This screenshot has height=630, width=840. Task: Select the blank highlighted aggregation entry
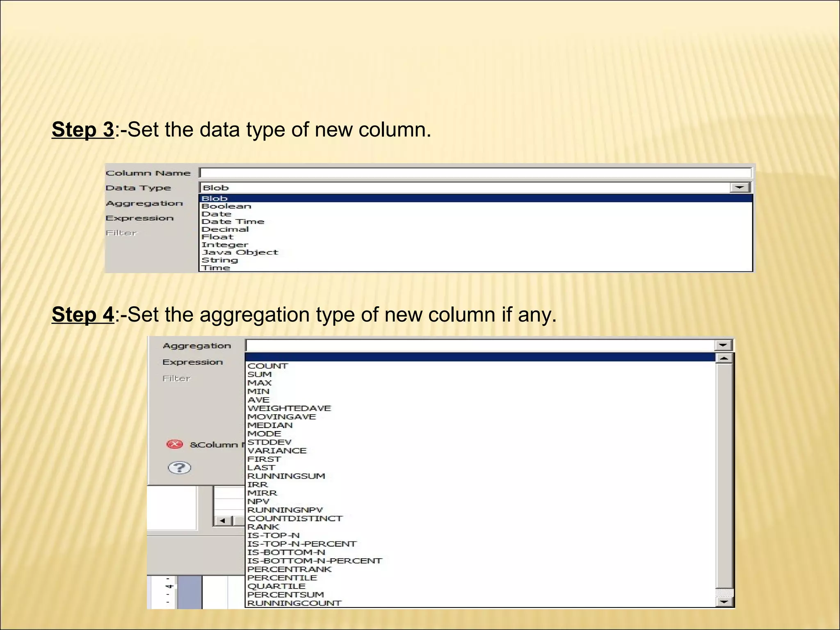pos(480,357)
